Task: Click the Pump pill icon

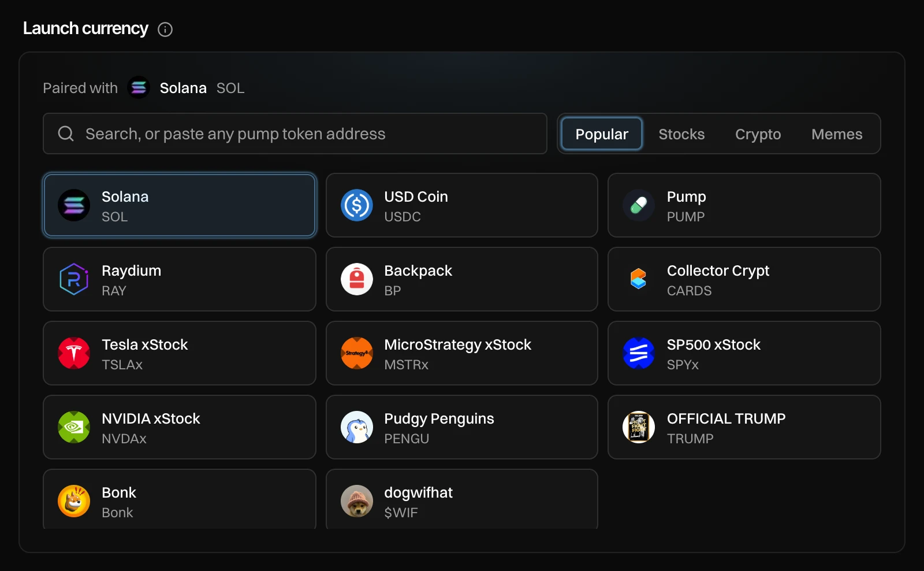Action: click(x=639, y=205)
